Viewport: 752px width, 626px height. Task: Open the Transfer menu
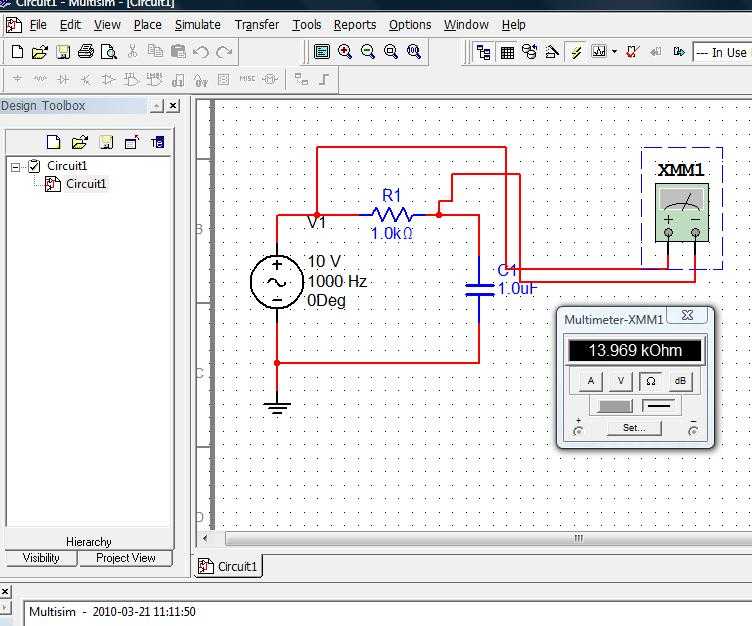click(x=257, y=24)
